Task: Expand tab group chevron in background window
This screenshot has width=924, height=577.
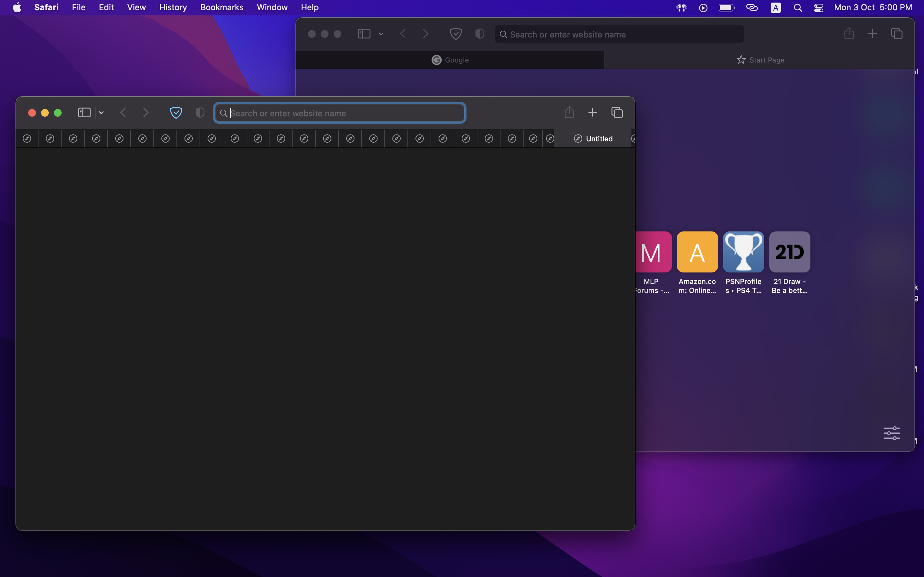Action: tap(381, 34)
